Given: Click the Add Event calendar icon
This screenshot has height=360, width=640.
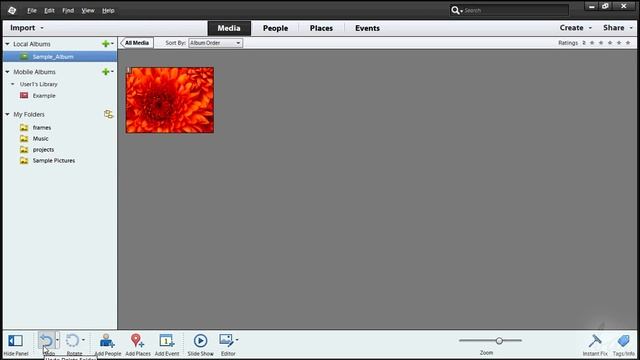Looking at the screenshot, I should pos(167,340).
